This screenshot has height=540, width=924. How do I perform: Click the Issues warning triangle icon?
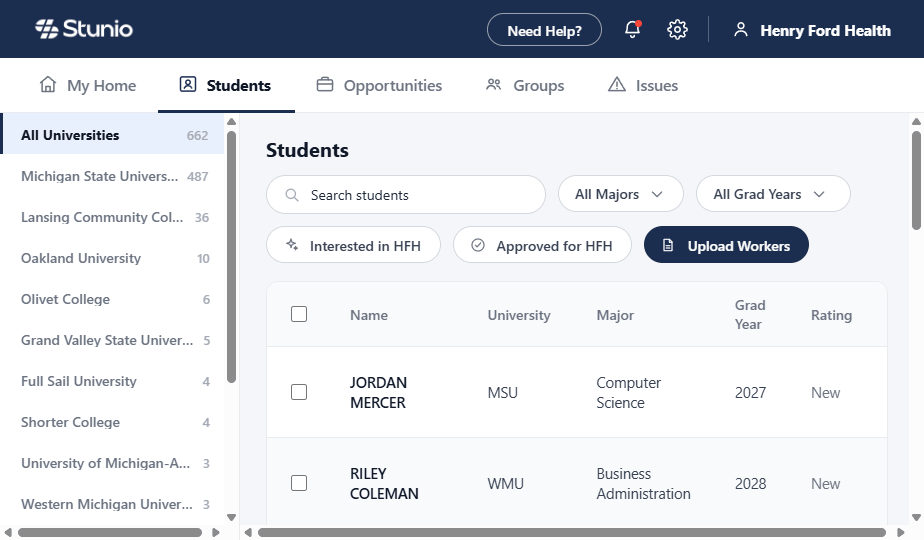tap(616, 85)
